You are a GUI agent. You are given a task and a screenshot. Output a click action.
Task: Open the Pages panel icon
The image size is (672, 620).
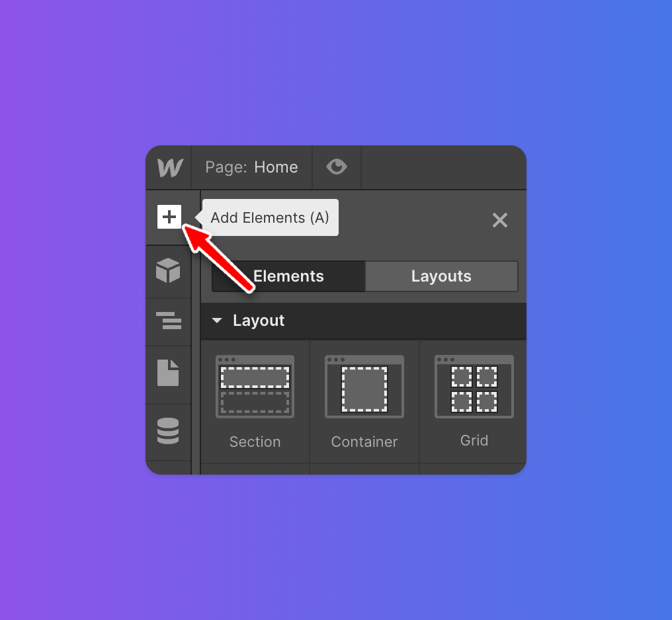(x=168, y=373)
